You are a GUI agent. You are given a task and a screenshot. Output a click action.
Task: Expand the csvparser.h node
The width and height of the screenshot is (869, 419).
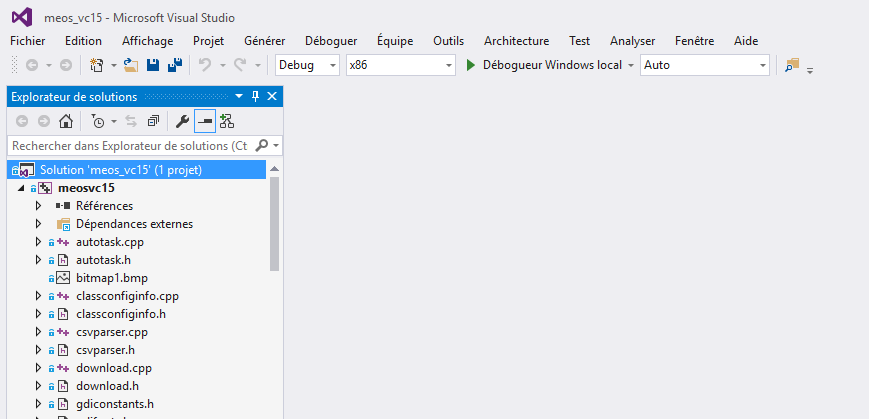tap(38, 350)
